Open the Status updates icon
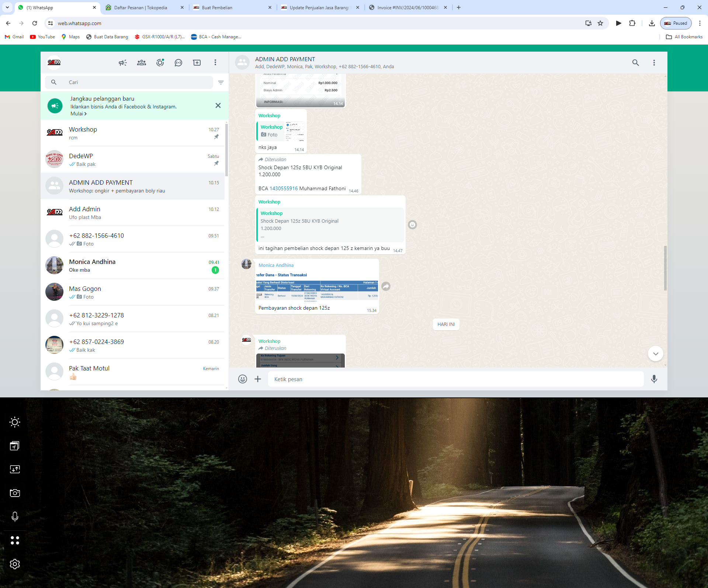708x588 pixels. click(x=160, y=63)
